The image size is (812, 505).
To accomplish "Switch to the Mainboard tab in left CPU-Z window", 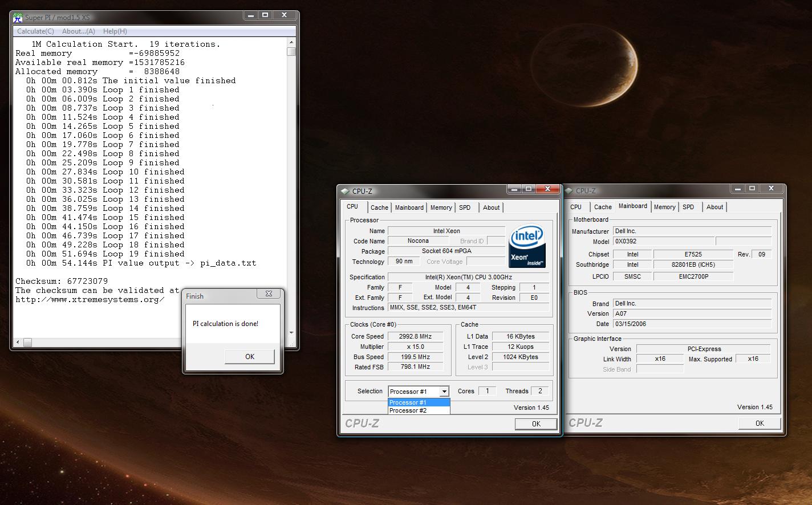I will point(409,207).
